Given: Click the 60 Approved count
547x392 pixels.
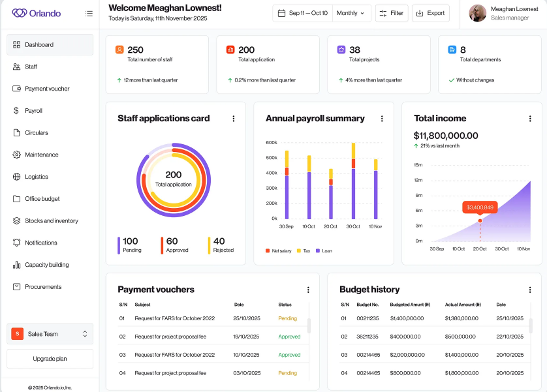Looking at the screenshot, I should 172,241.
